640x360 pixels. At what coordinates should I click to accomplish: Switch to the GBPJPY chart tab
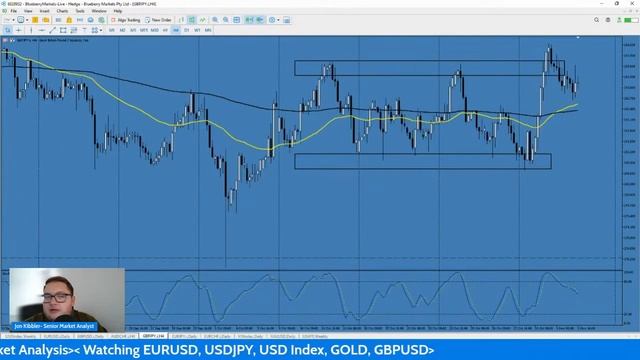point(153,336)
